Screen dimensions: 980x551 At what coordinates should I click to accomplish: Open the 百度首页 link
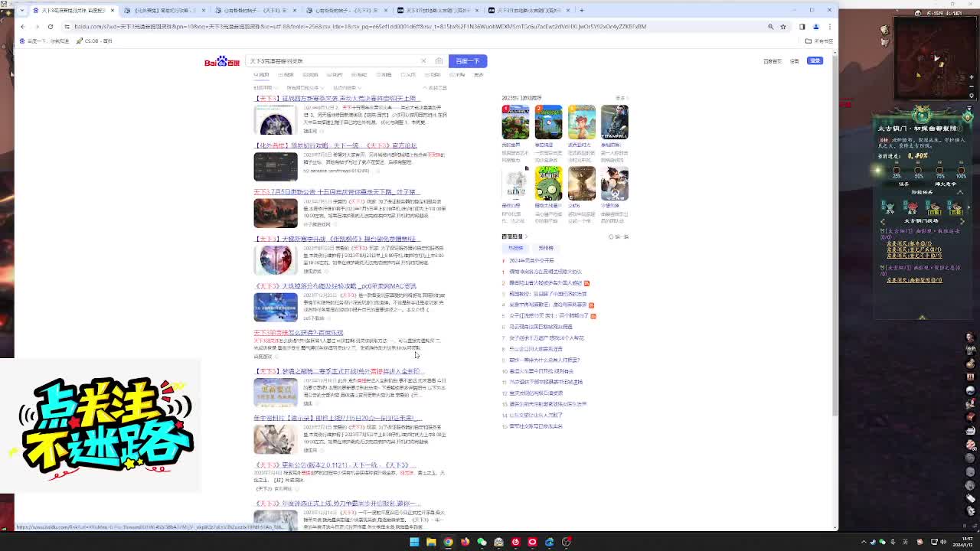point(772,61)
